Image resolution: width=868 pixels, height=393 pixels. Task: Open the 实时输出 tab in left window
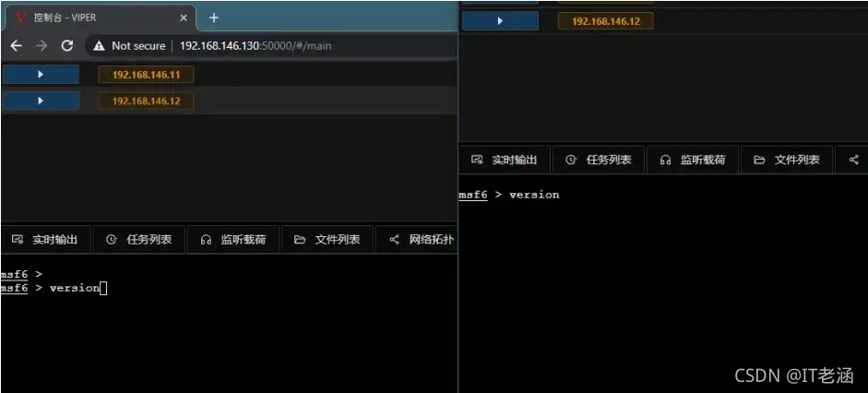pyautogui.click(x=45, y=240)
